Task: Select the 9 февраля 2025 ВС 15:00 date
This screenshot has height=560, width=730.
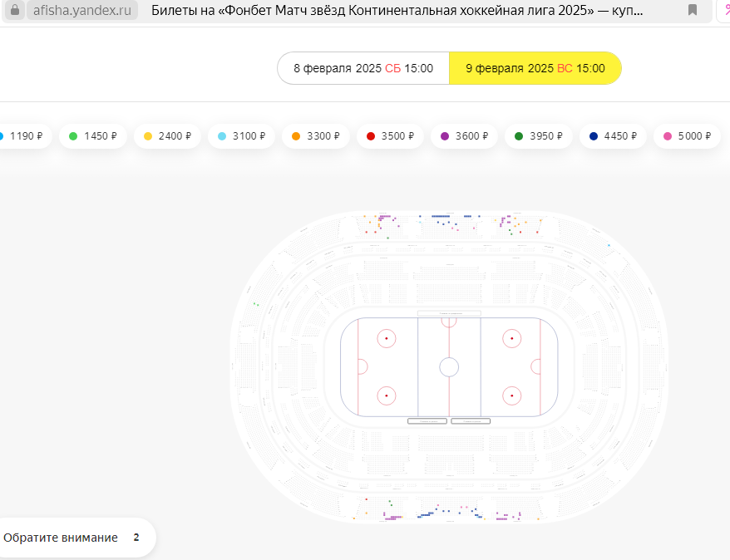Action: (x=535, y=68)
